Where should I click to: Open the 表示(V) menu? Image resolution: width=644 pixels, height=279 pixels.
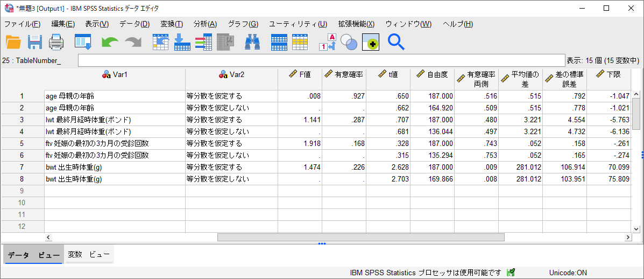(x=97, y=24)
